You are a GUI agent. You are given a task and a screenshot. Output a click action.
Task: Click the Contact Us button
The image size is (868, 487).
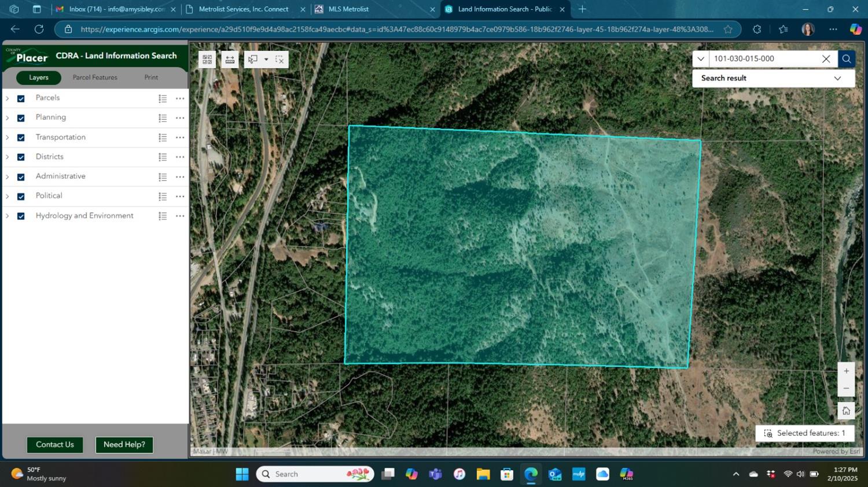coord(55,445)
